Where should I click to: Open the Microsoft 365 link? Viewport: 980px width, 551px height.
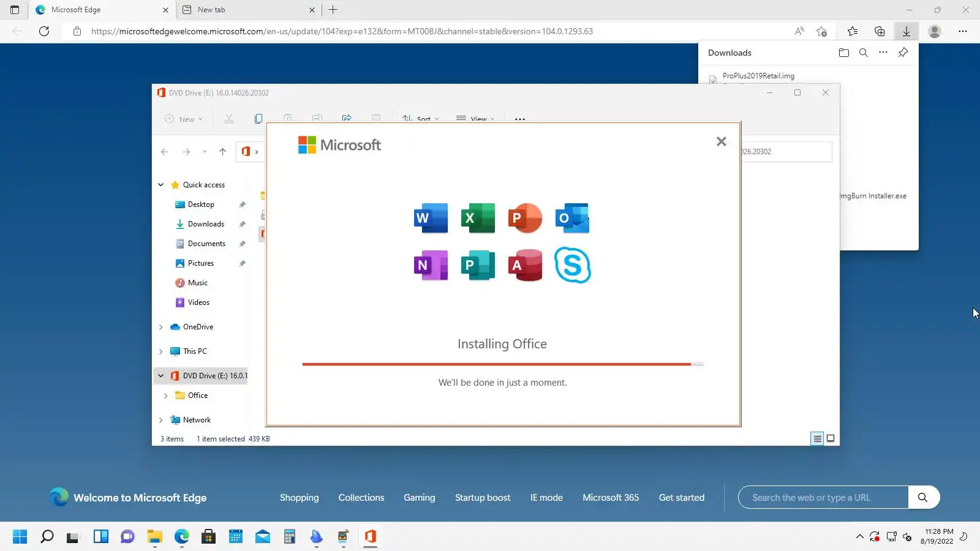611,498
